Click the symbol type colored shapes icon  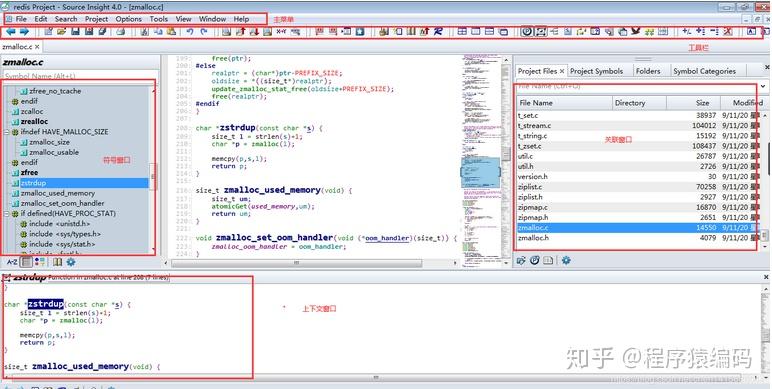point(40,262)
